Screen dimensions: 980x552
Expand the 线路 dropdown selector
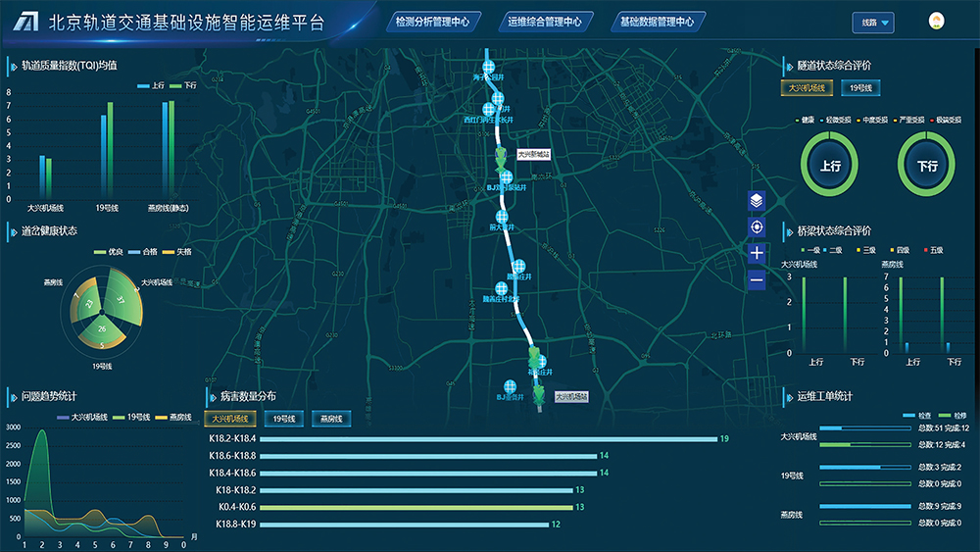tap(872, 23)
